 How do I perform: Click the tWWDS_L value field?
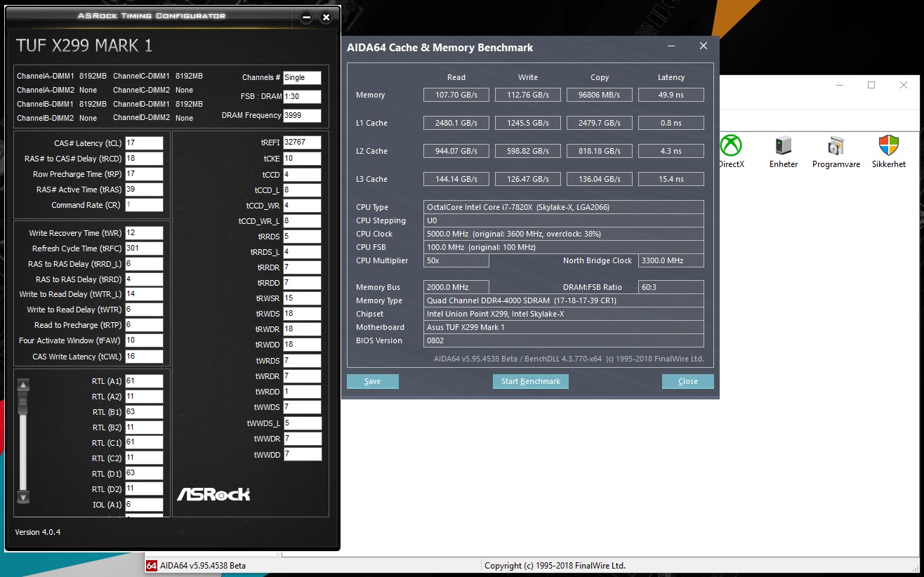[x=302, y=423]
